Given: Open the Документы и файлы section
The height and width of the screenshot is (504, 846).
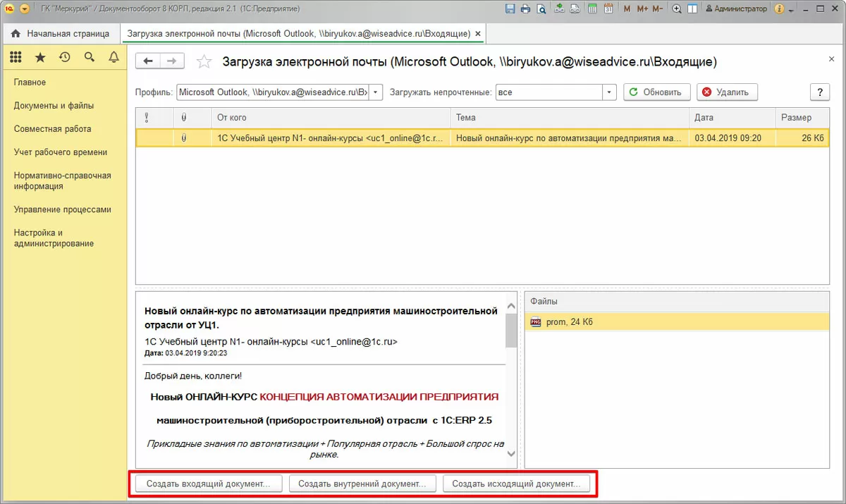Looking at the screenshot, I should click(54, 106).
